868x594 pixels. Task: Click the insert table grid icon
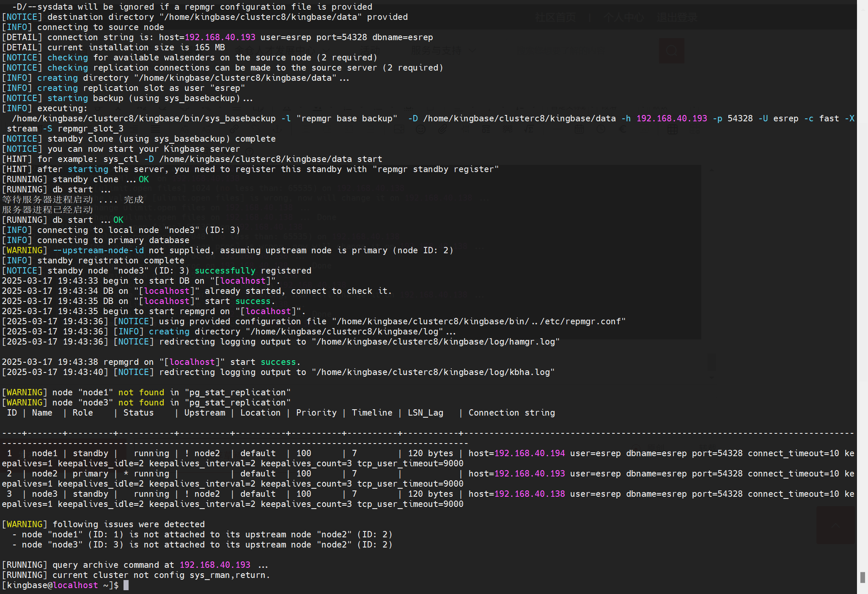click(x=672, y=129)
